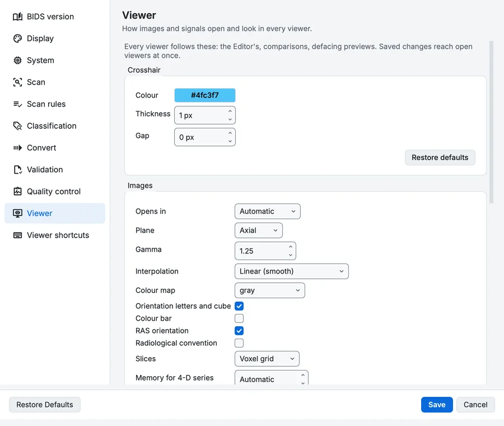504x426 pixels.
Task: Cancel the settings dialog
Action: click(x=475, y=405)
